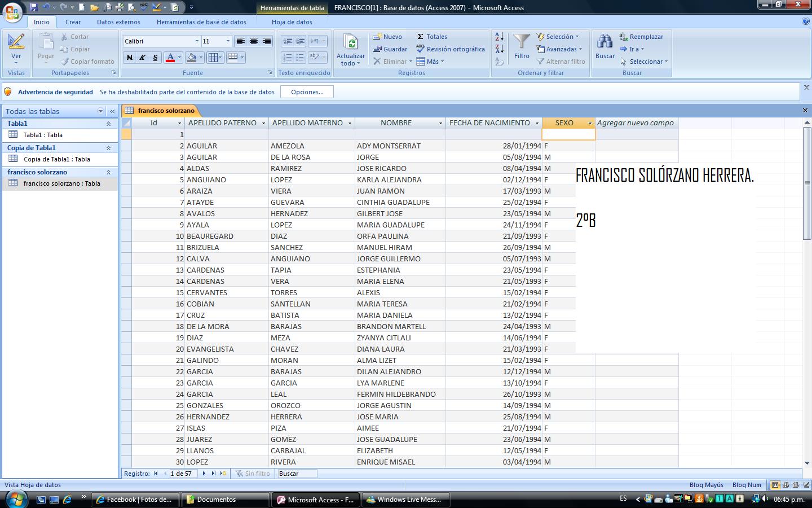The width and height of the screenshot is (812, 508).
Task: Create a new record with Nuevo
Action: [x=388, y=37]
